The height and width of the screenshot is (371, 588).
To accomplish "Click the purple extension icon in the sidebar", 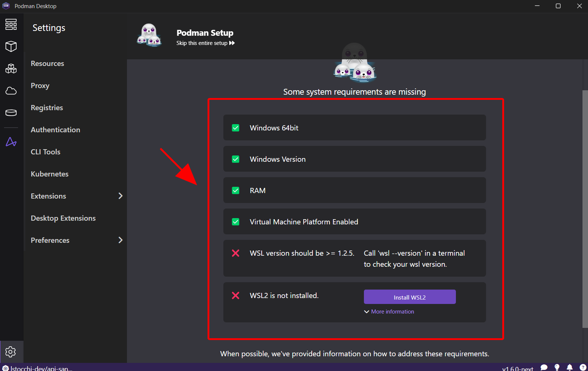I will click(11, 142).
